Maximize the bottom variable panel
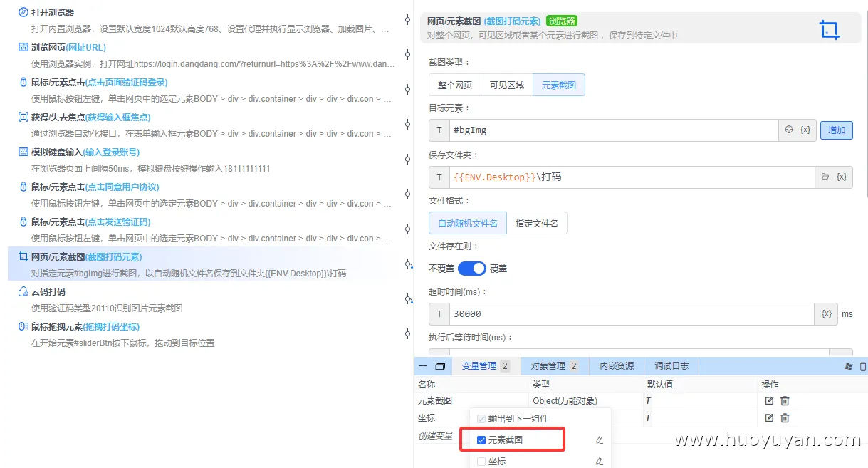868x468 pixels. point(440,366)
